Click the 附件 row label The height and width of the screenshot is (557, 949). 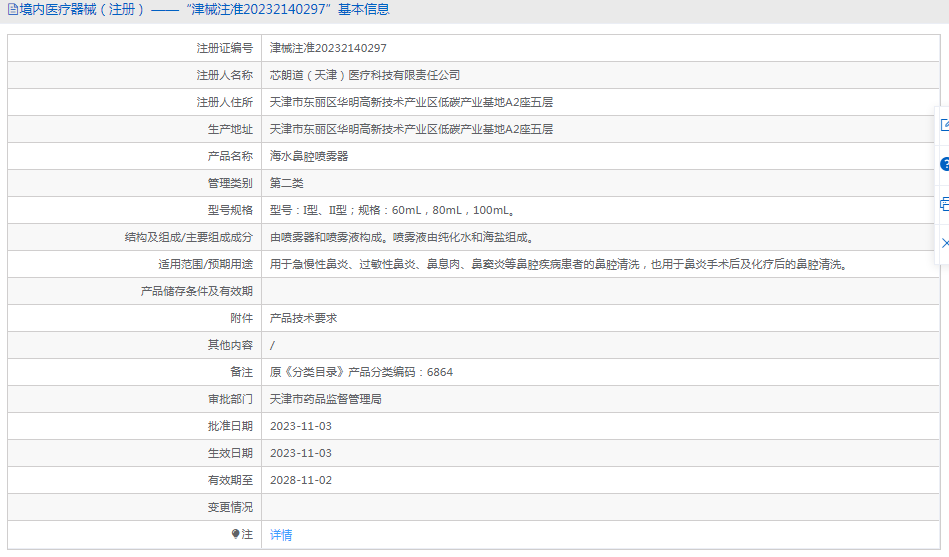click(x=241, y=318)
